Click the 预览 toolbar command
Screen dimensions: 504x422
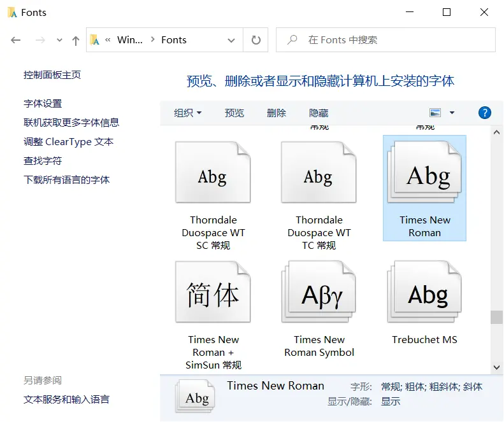[234, 113]
